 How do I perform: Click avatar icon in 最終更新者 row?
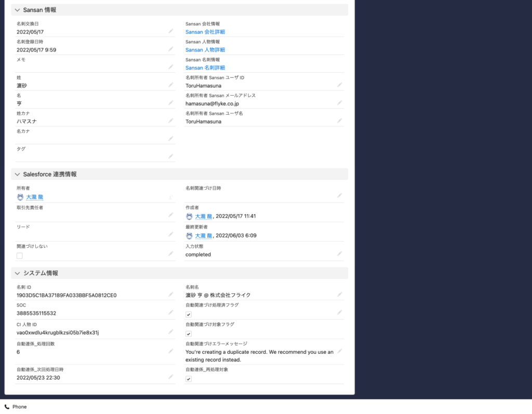(189, 236)
